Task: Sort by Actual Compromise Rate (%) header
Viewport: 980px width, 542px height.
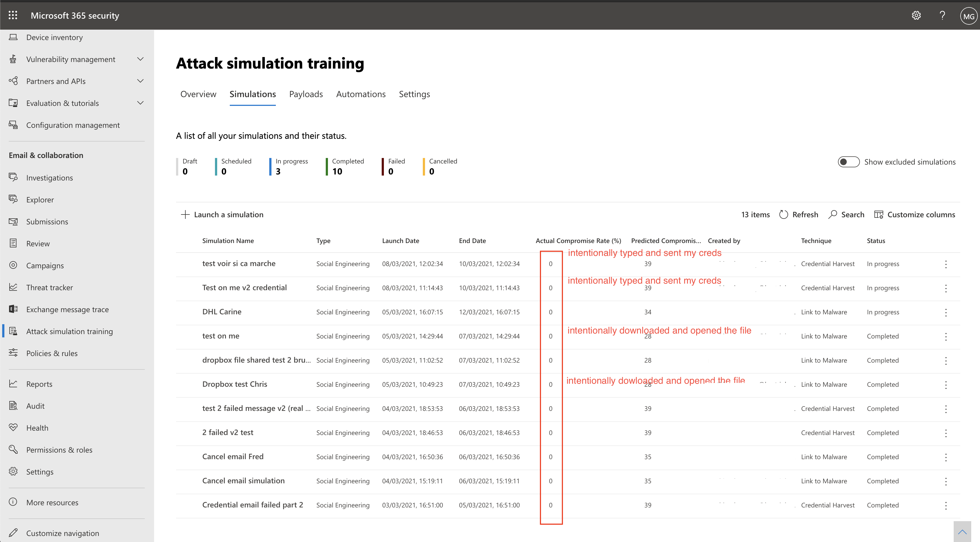Action: (x=578, y=241)
